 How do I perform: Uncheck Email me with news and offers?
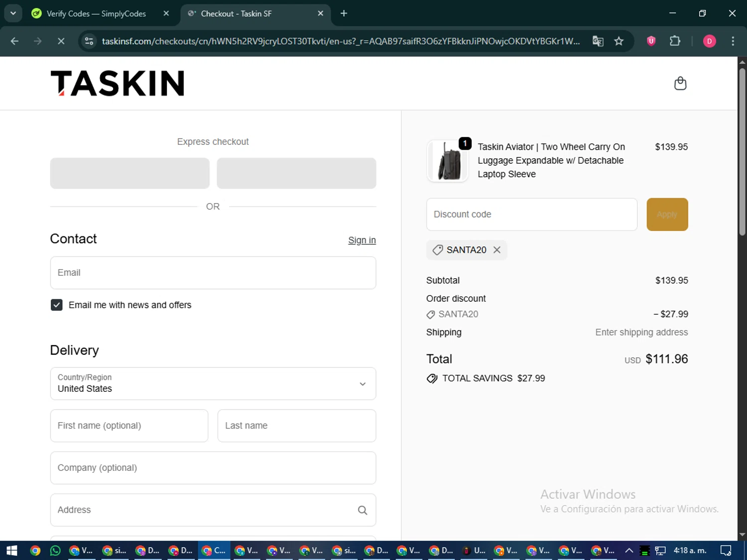(x=57, y=305)
